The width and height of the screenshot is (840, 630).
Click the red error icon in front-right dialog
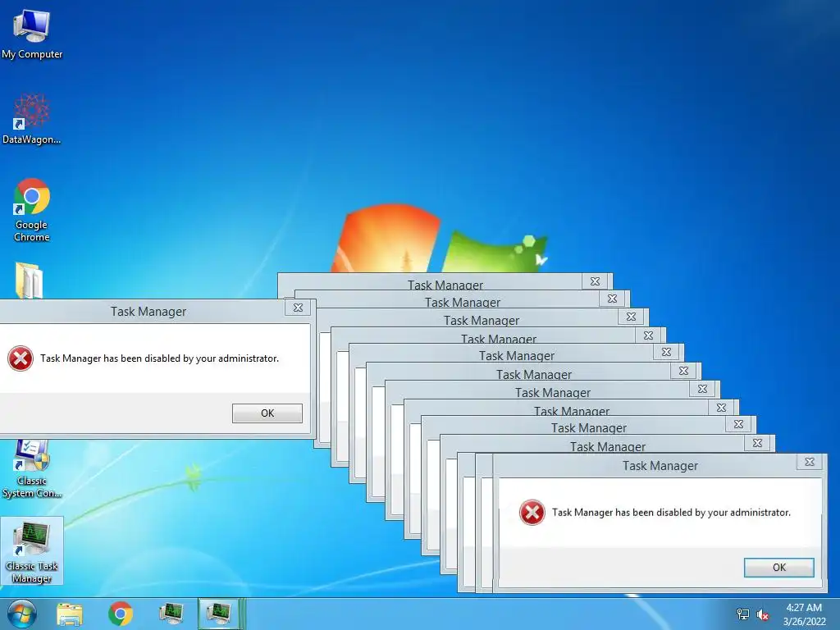532,513
